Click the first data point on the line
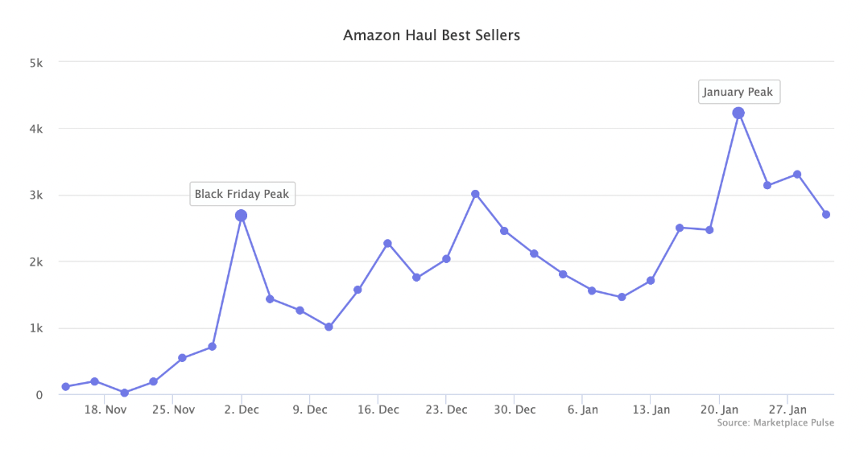 (x=65, y=387)
